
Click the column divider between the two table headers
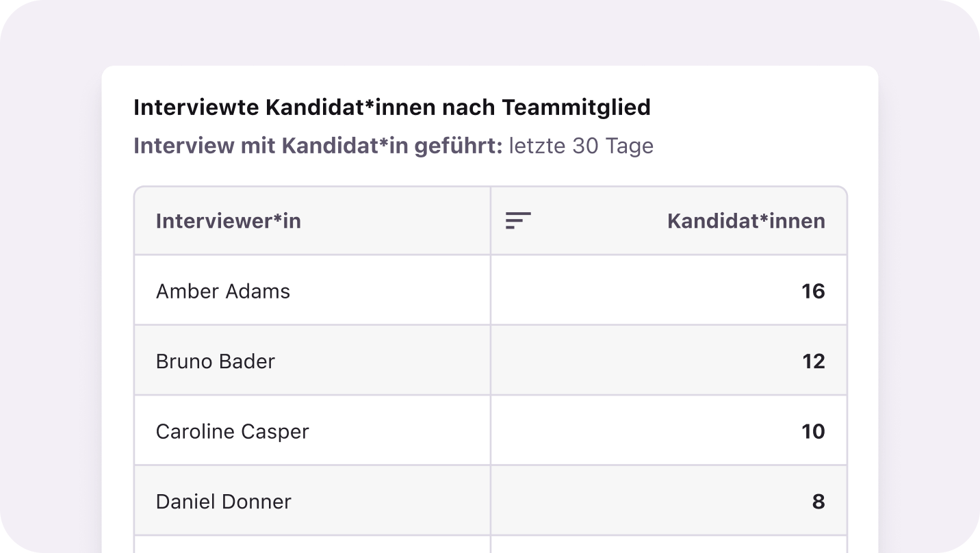click(x=491, y=221)
